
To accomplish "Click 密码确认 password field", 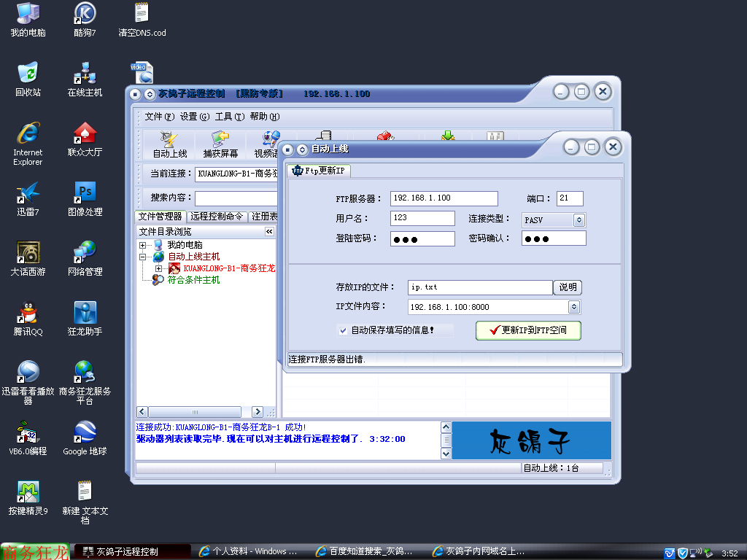I will 554,238.
